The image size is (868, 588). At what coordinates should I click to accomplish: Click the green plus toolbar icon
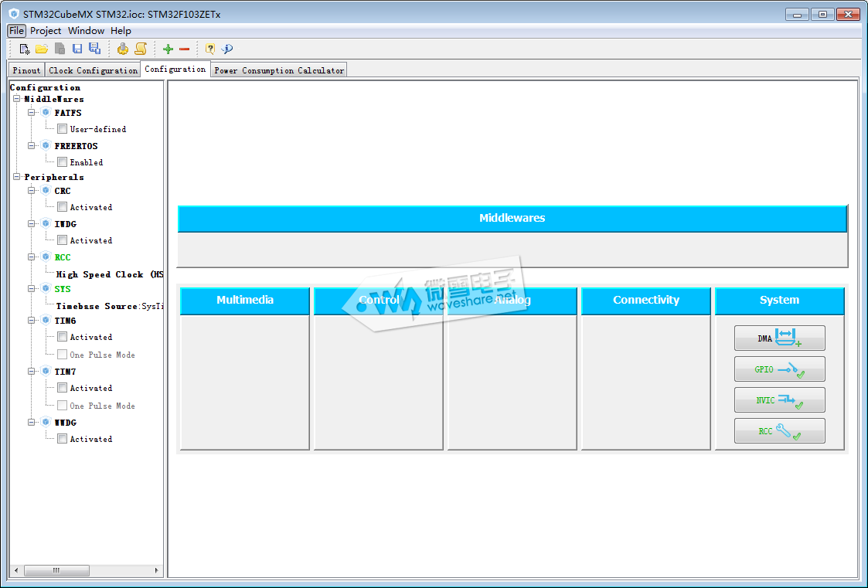[168, 49]
